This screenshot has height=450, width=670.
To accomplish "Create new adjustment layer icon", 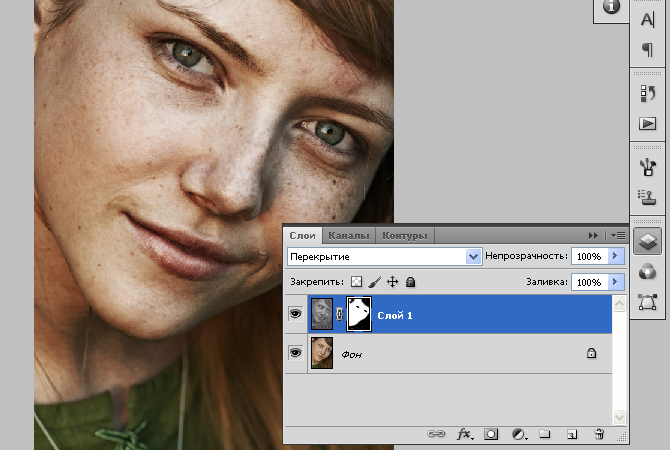I will pos(519,434).
